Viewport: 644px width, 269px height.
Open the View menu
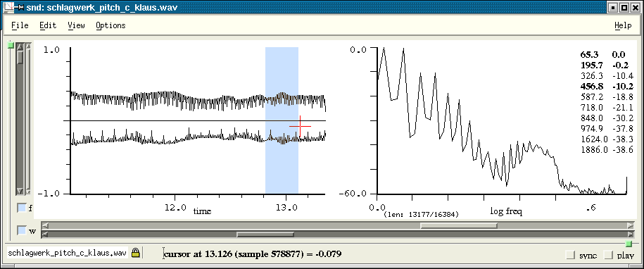click(77, 25)
